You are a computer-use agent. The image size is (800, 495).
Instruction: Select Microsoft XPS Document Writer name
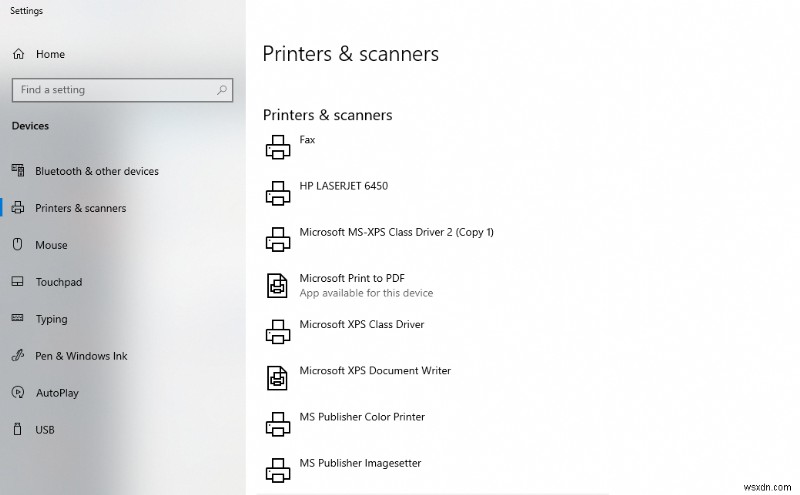click(x=375, y=371)
